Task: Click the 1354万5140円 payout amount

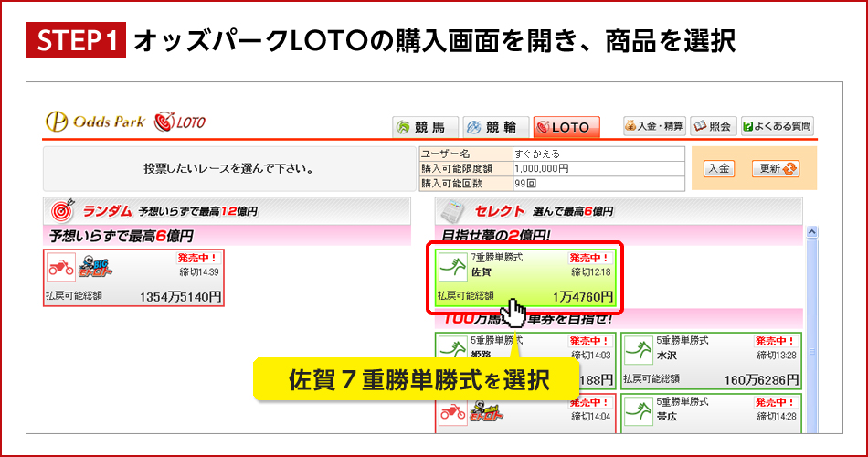Action: 181,297
